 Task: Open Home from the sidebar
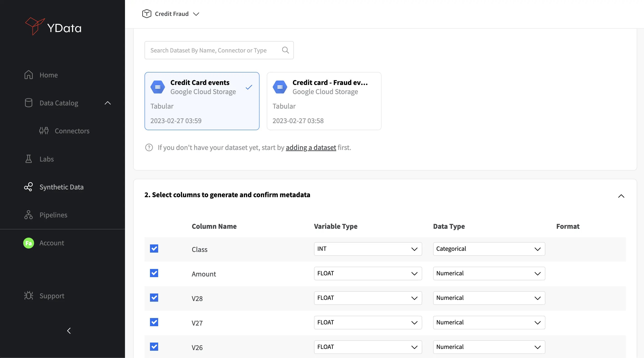[48, 75]
